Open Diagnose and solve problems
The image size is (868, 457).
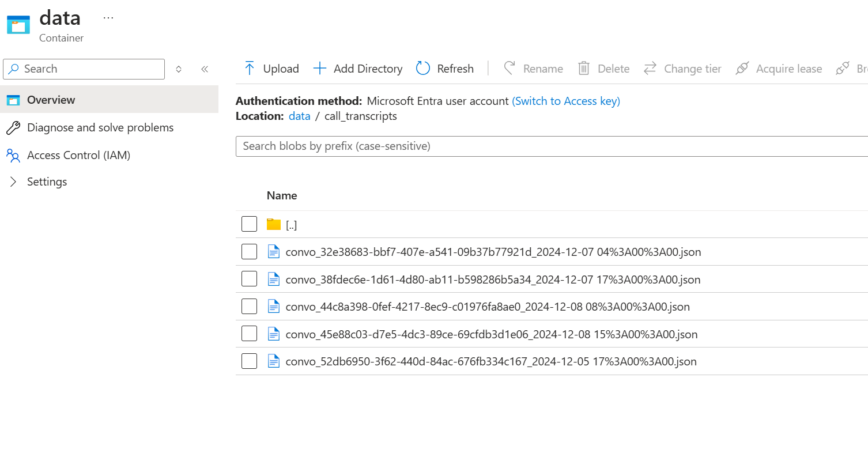pyautogui.click(x=100, y=127)
